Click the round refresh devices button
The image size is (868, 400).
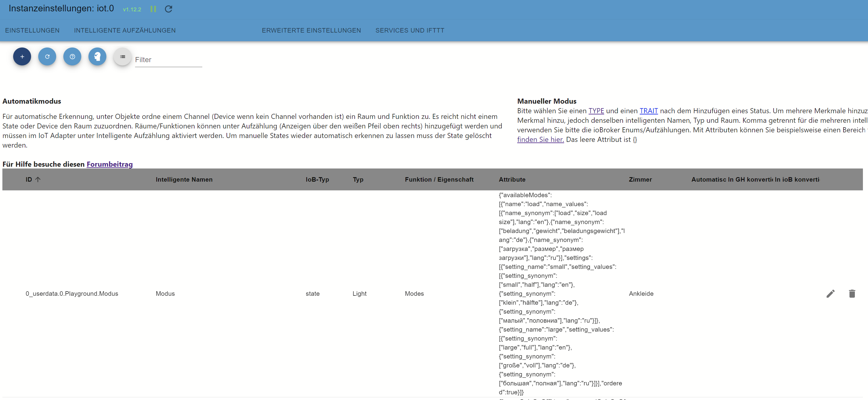pos(47,57)
